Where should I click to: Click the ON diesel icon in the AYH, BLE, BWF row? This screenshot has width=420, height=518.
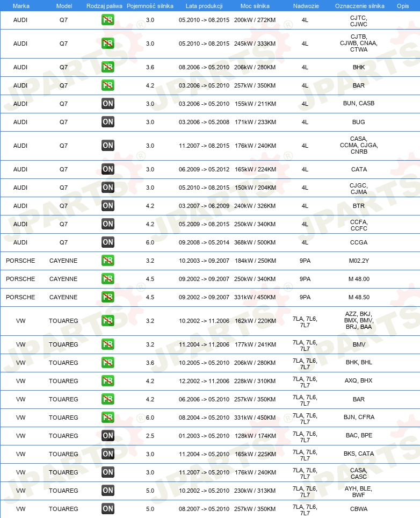pyautogui.click(x=107, y=491)
